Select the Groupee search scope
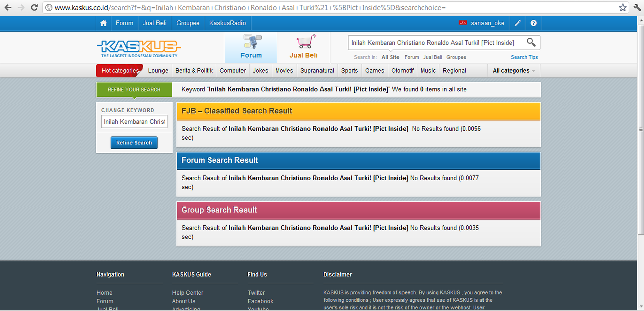The height and width of the screenshot is (311, 644). pos(456,57)
